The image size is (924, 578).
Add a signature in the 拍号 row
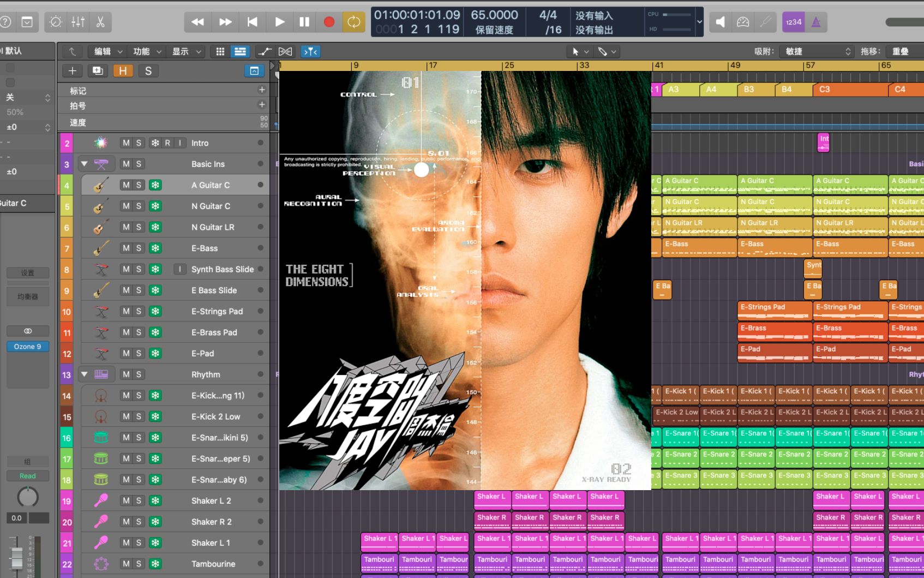coord(262,104)
